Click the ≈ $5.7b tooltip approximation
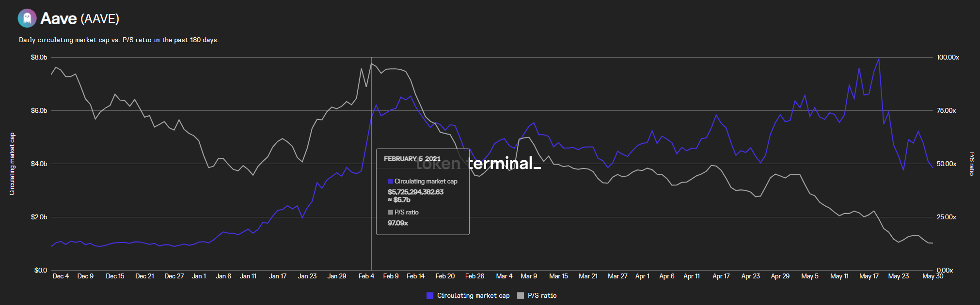 (399, 199)
